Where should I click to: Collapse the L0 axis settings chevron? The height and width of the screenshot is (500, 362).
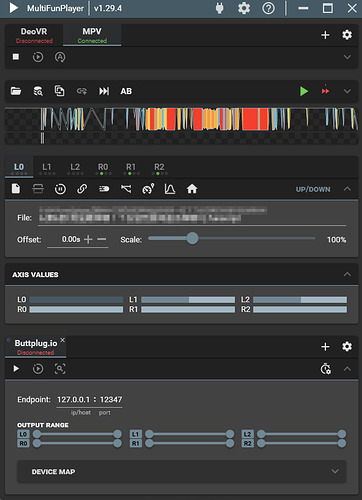(347, 189)
